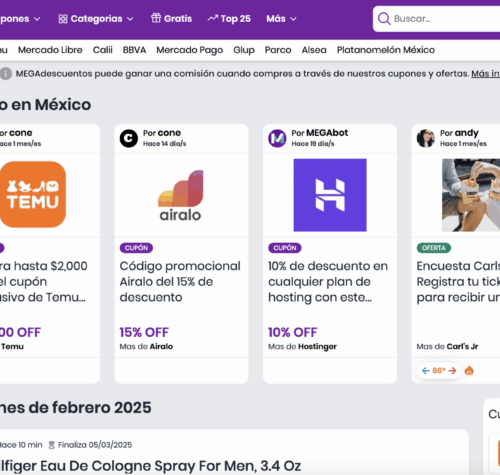Expand the Más dropdown menu
Image resolution: width=500 pixels, height=475 pixels.
(x=281, y=19)
